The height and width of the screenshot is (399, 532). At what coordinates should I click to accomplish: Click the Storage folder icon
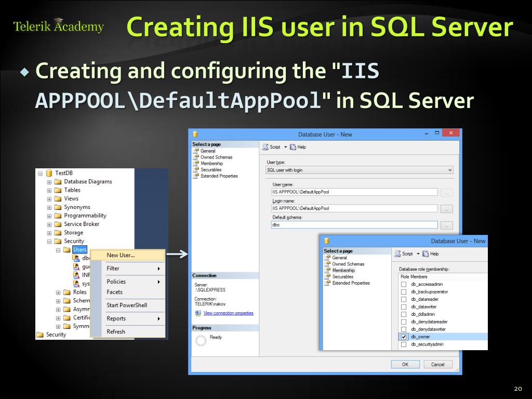(x=58, y=232)
